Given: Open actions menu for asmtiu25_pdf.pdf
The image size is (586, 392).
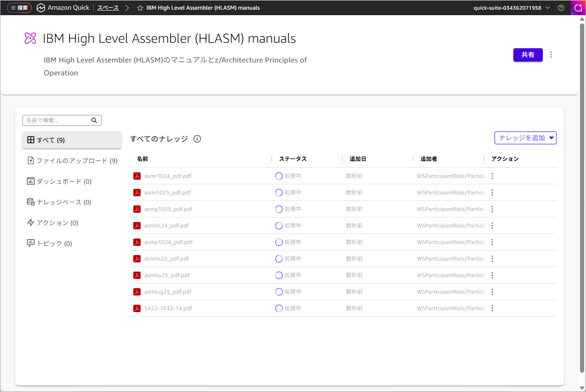Looking at the screenshot, I should [x=492, y=275].
